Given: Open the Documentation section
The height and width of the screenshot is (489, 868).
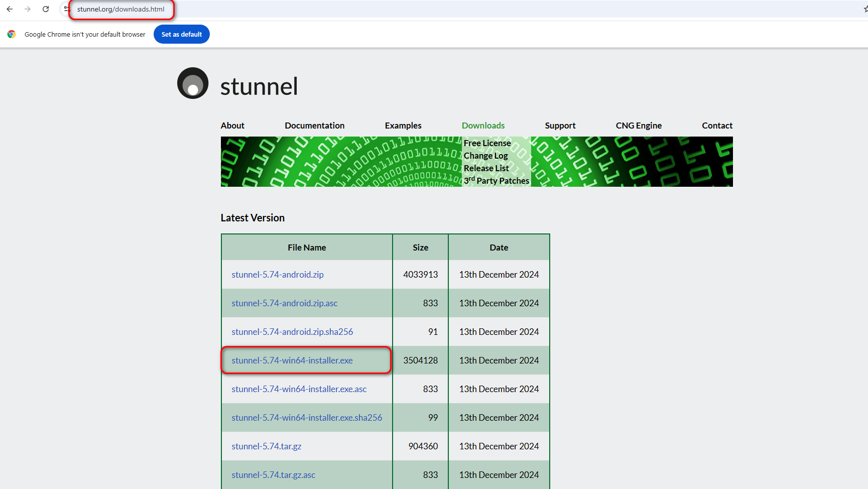Looking at the screenshot, I should pos(314,126).
